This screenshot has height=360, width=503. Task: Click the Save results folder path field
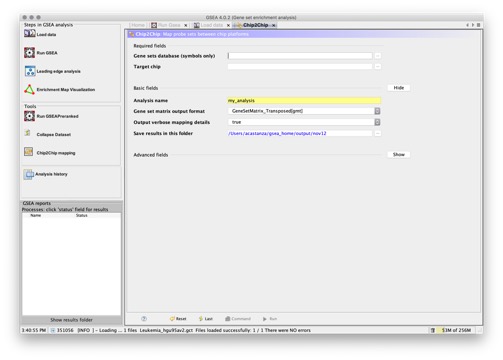tap(300, 133)
